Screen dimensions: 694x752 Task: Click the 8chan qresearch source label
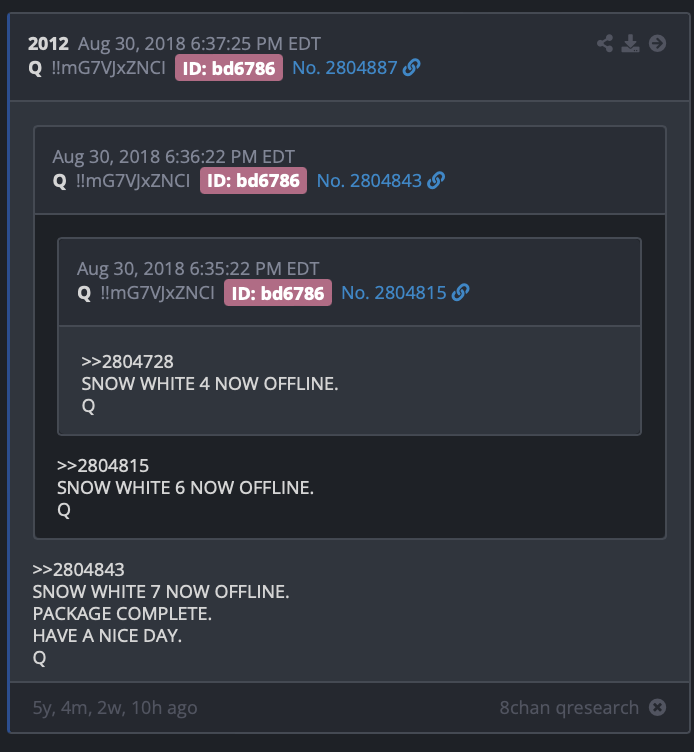pyautogui.click(x=569, y=707)
